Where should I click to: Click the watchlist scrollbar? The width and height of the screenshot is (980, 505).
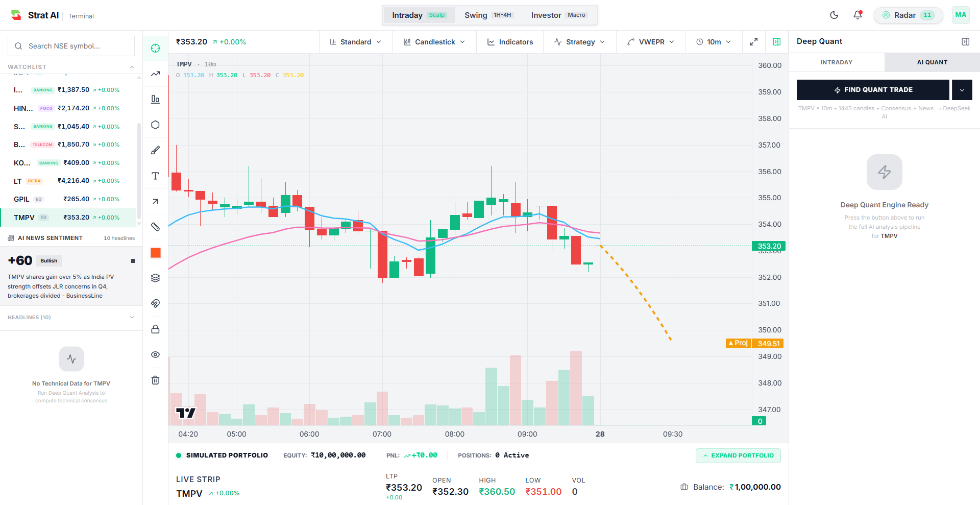tap(139, 171)
